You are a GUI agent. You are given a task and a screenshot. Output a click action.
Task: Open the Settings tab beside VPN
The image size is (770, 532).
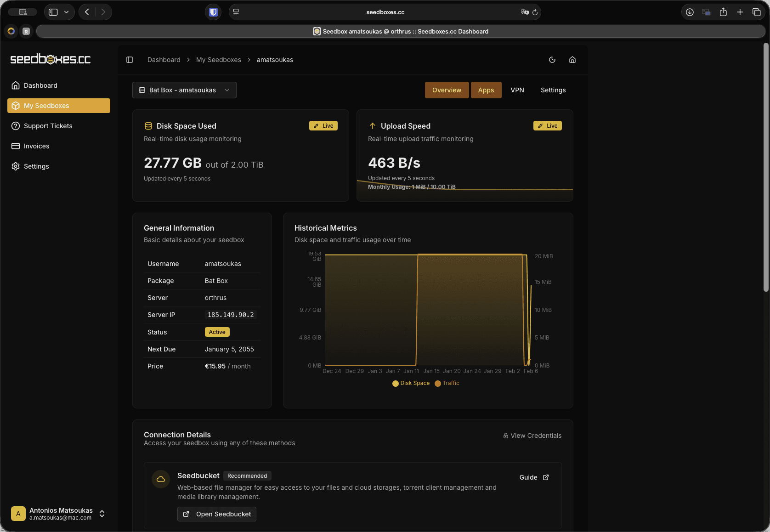pyautogui.click(x=553, y=90)
